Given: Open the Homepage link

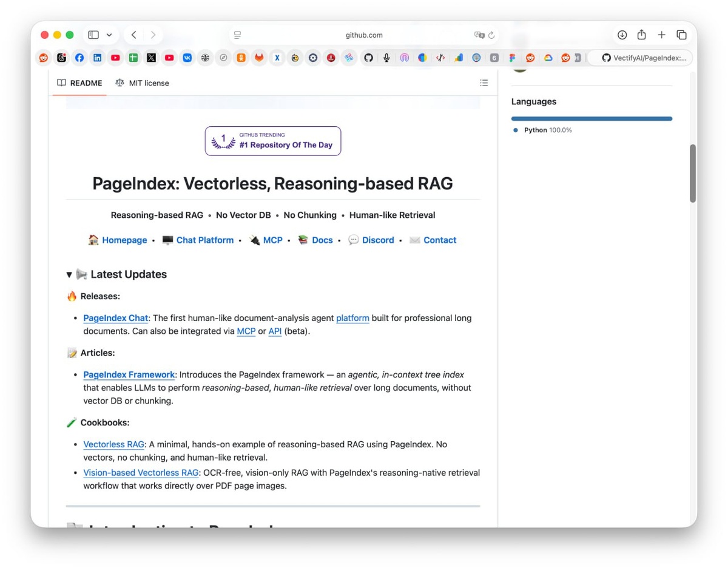Looking at the screenshot, I should 124,240.
